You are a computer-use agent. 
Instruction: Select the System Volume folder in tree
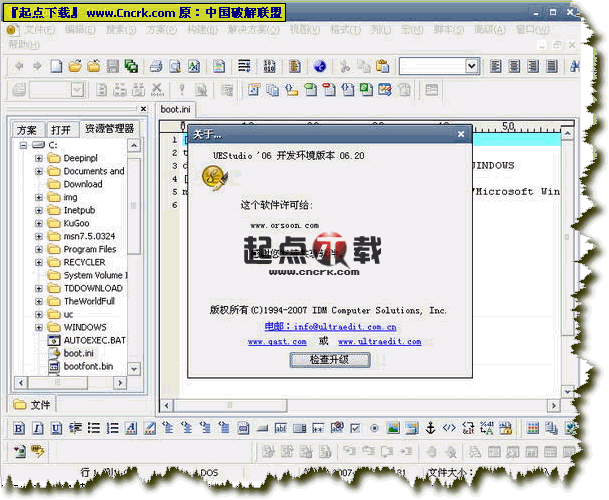(95, 275)
